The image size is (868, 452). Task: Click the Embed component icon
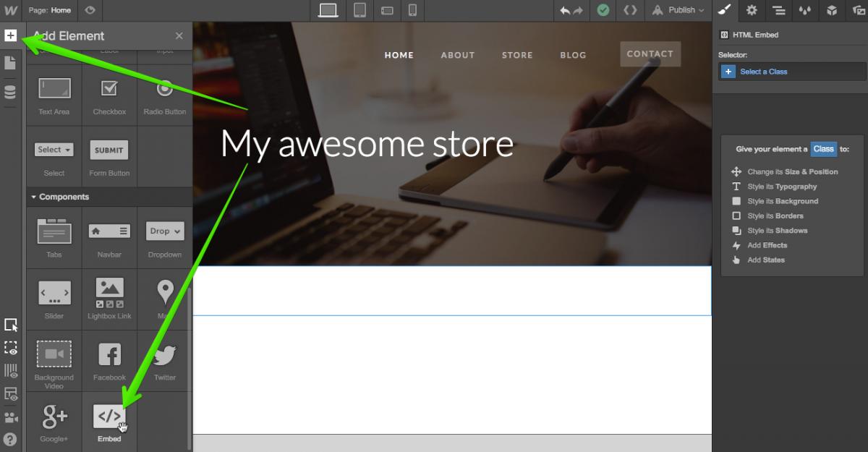pyautogui.click(x=109, y=417)
